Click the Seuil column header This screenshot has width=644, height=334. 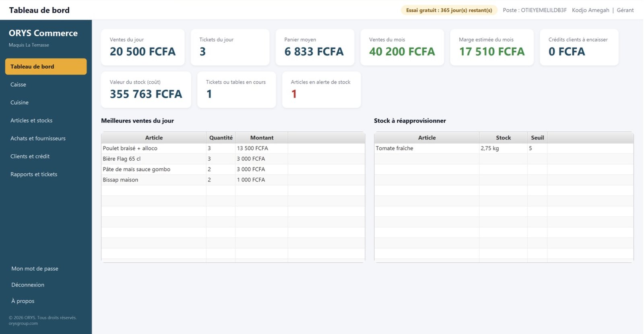[537, 138]
